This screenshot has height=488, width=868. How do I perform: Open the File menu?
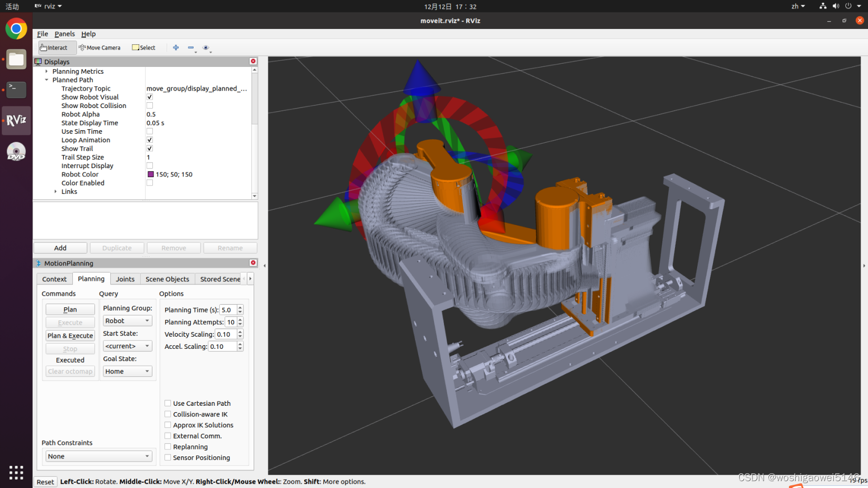click(43, 34)
